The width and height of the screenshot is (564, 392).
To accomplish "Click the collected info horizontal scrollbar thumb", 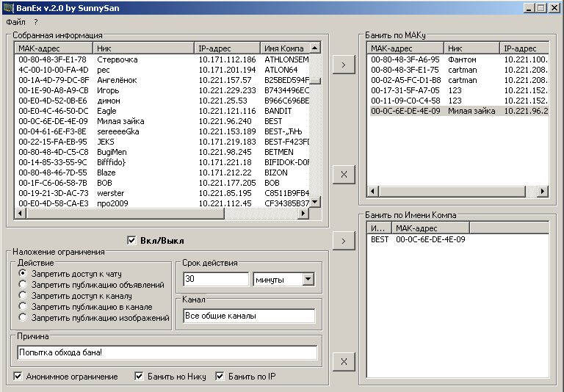I will coord(125,214).
